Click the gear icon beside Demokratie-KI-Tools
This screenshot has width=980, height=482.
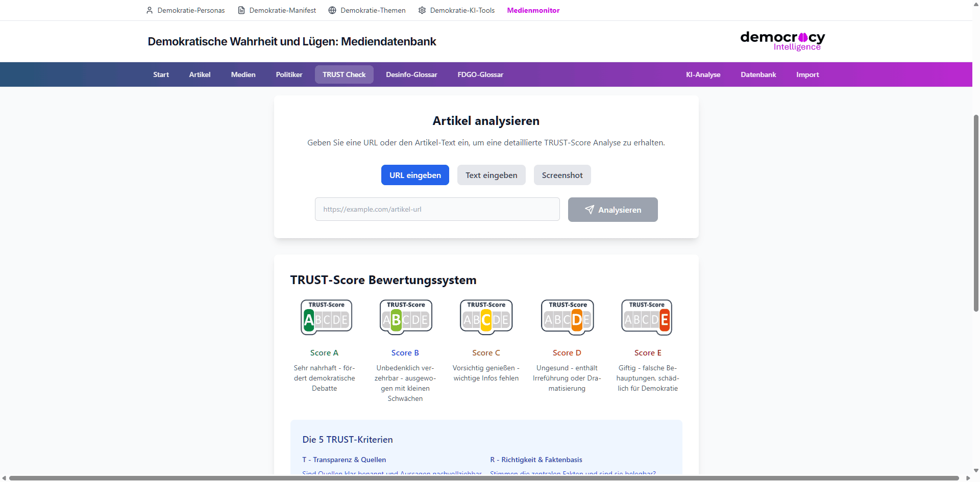[422, 10]
